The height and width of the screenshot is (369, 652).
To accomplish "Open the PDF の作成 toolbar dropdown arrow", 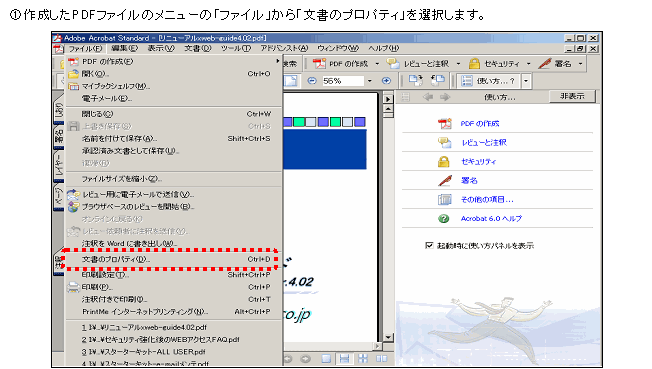I will 377,64.
